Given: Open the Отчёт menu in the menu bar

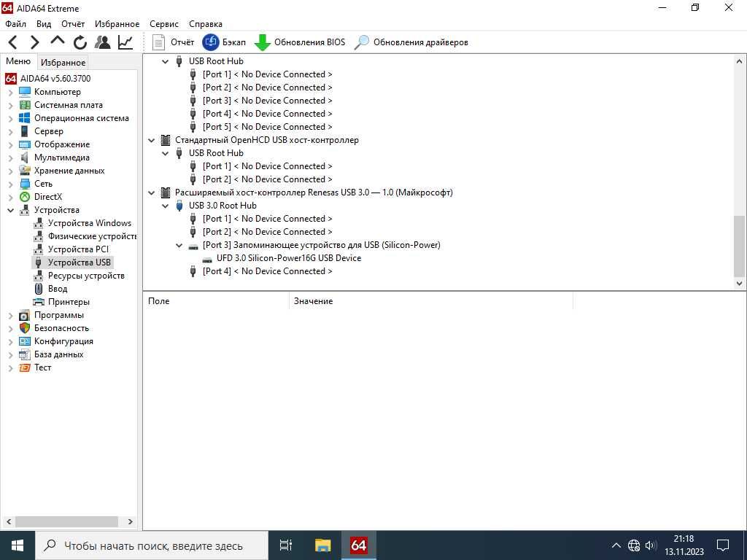Looking at the screenshot, I should (x=73, y=24).
